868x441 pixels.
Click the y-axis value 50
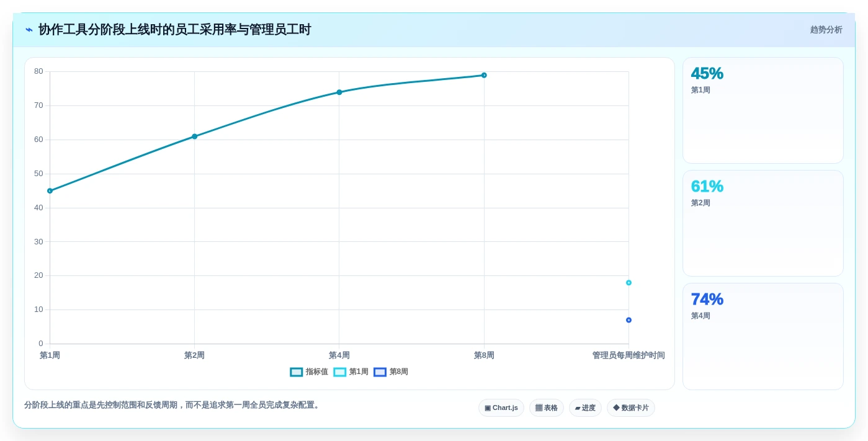(38, 174)
